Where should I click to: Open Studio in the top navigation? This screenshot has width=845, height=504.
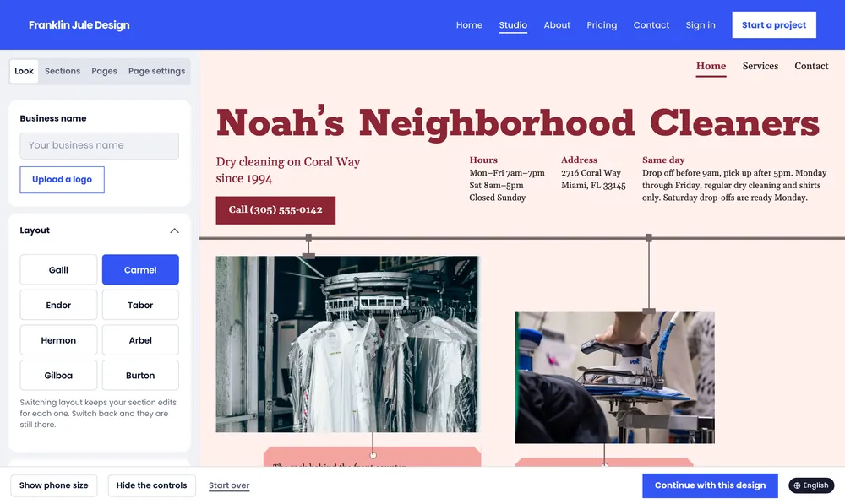513,25
